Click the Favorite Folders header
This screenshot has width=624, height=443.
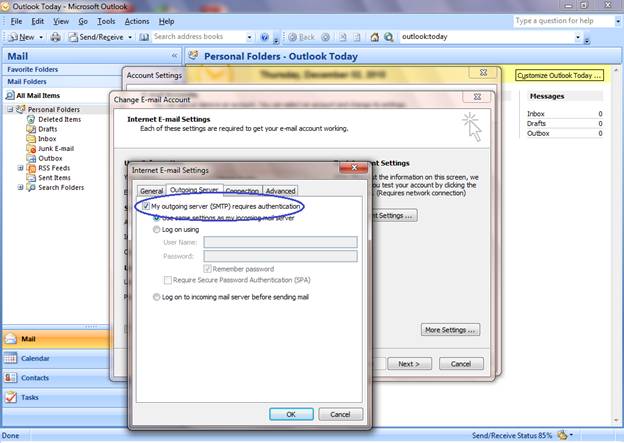33,69
